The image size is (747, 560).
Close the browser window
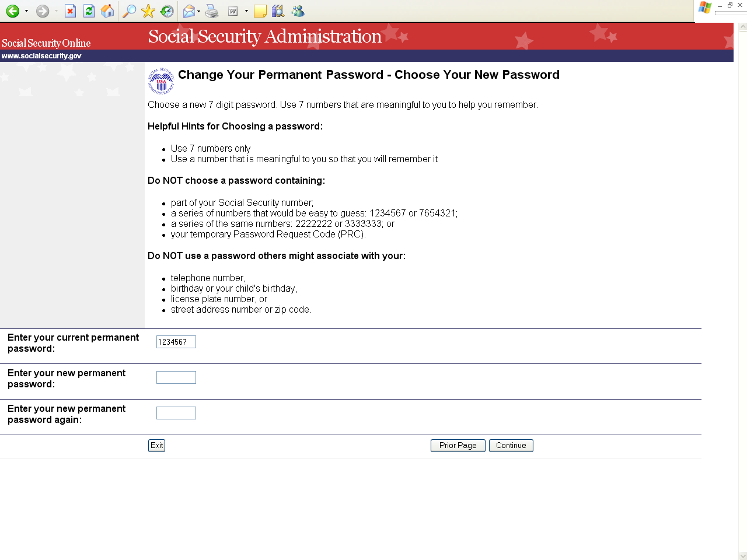740,5
